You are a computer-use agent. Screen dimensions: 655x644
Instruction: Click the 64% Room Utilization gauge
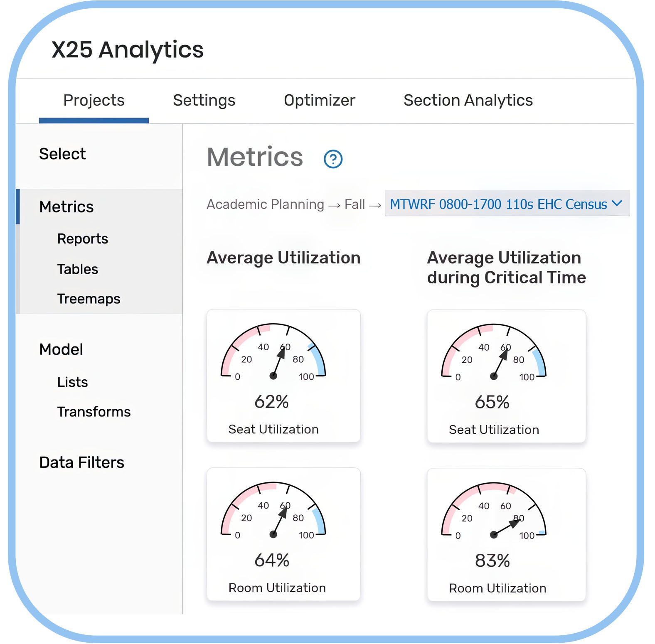283,534
